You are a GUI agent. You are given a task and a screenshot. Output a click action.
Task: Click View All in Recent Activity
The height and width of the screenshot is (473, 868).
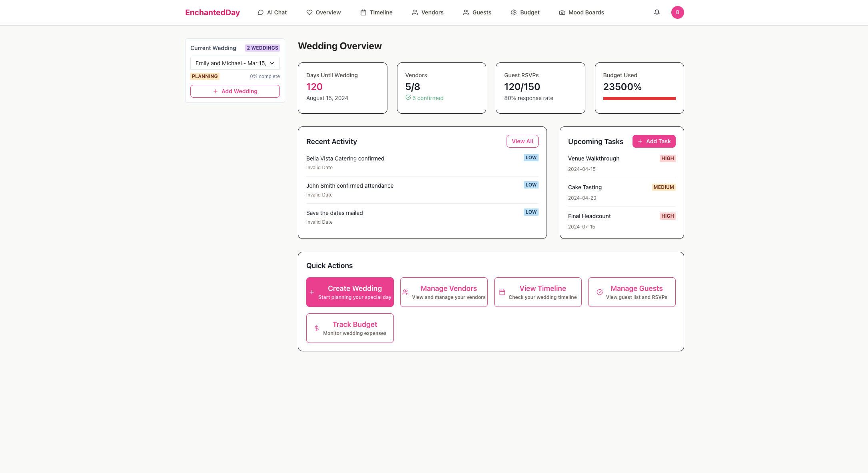pyautogui.click(x=522, y=141)
